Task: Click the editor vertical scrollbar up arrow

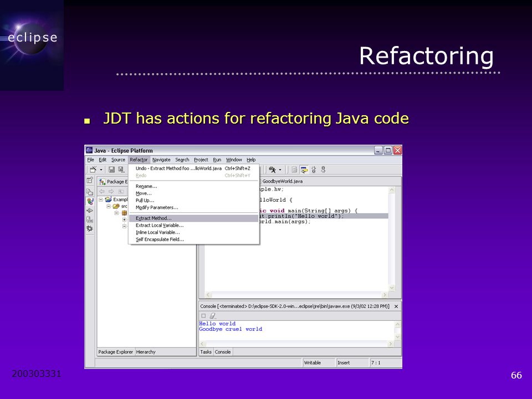Action: 392,190
